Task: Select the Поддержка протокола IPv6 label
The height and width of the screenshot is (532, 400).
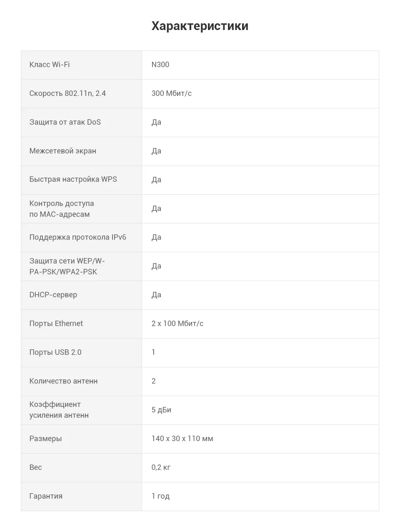Action: point(77,237)
